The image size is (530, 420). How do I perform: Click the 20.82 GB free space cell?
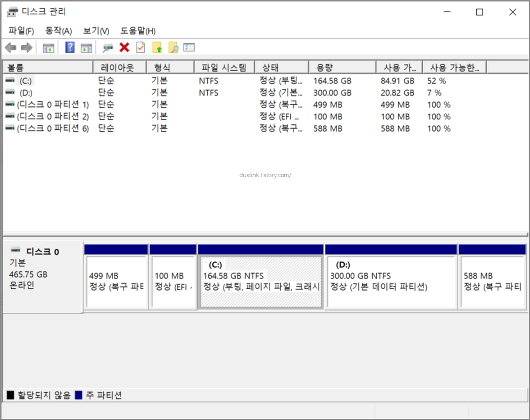(x=397, y=93)
